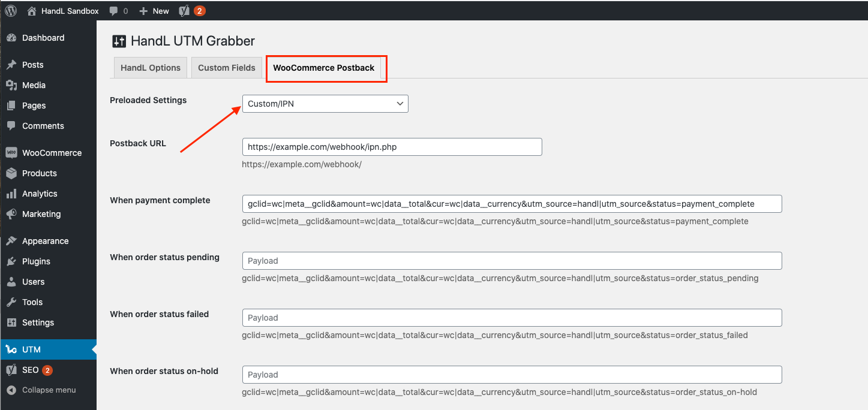Open the Preloaded Settings dropdown showing Custom/IPN

pos(325,103)
